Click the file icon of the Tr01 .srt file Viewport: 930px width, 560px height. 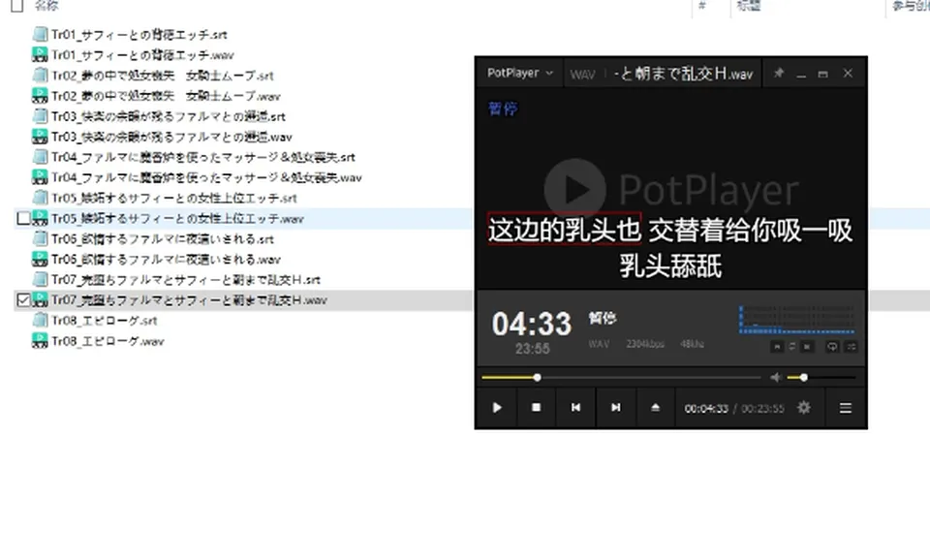click(40, 35)
